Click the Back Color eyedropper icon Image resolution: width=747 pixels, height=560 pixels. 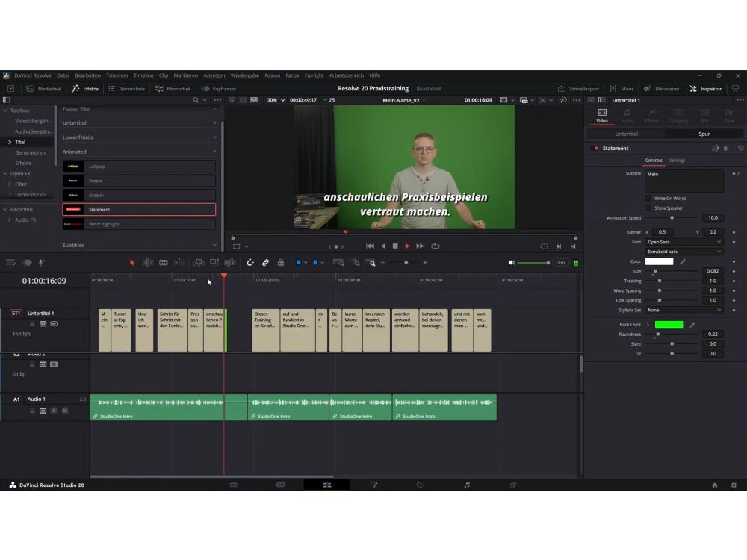[692, 325]
